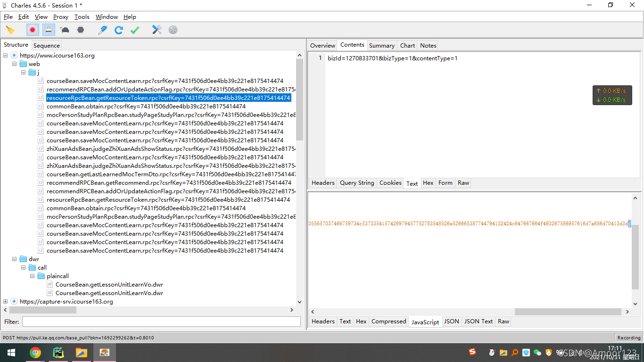Click the Sogou input method tray icon

pos(472,352)
